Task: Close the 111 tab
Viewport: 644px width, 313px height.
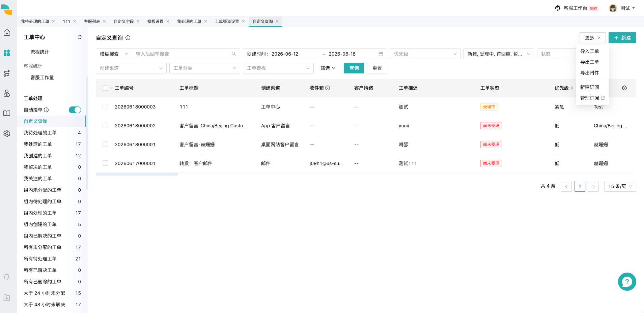Action: click(75, 21)
